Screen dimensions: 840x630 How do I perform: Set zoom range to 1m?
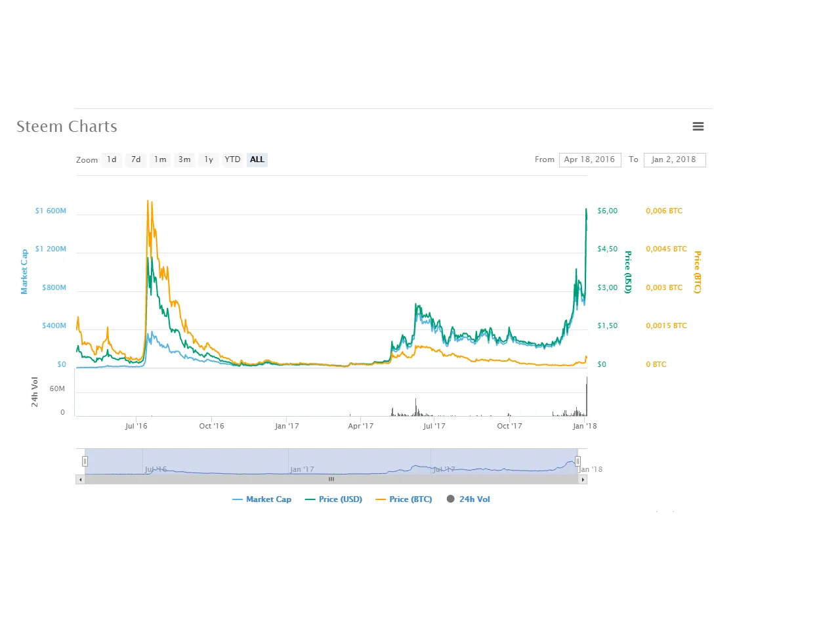pyautogui.click(x=160, y=159)
